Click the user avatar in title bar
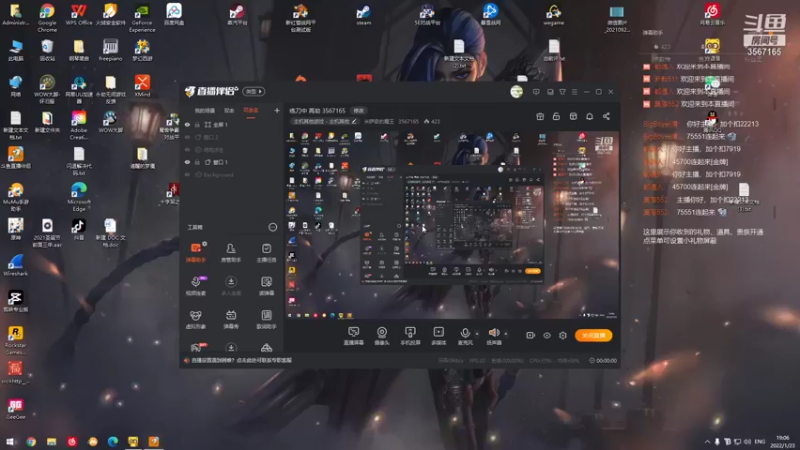800x450 pixels. click(x=516, y=92)
